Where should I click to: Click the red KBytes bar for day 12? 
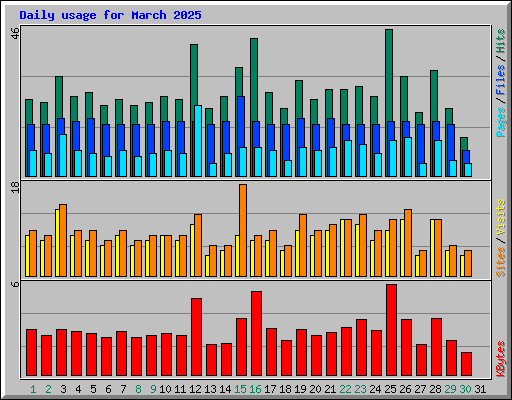click(196, 337)
